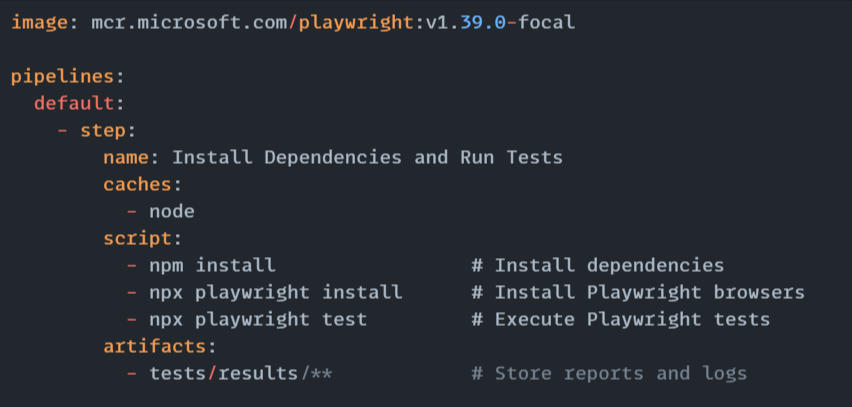852x407 pixels.
Task: Click the version number 39.0
Action: click(483, 23)
